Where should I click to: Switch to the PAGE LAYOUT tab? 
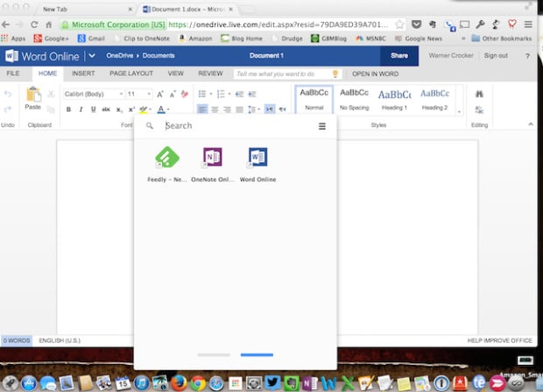[x=131, y=73]
